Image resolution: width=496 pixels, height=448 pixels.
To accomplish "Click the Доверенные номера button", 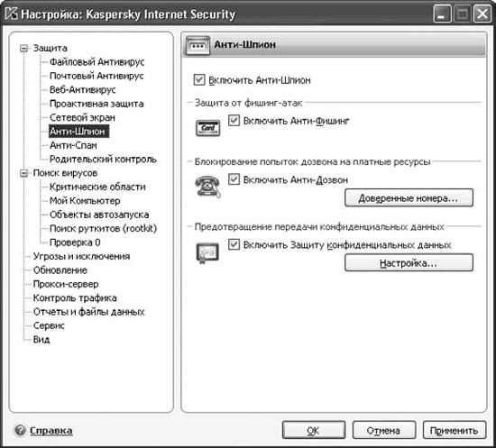I will coord(409,198).
